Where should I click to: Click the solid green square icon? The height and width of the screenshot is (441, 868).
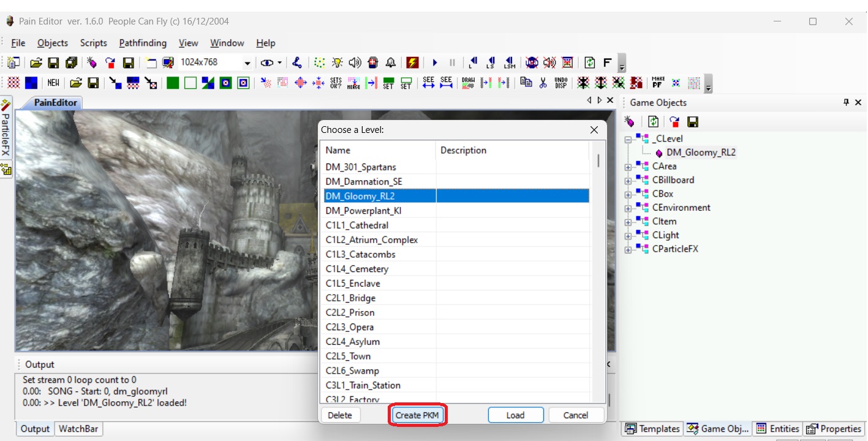click(x=173, y=83)
